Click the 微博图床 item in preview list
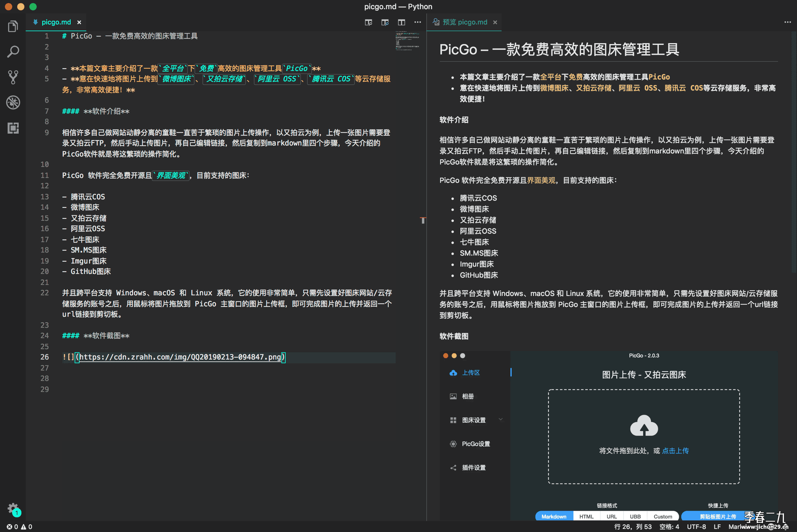This screenshot has height=532, width=797. (x=474, y=209)
